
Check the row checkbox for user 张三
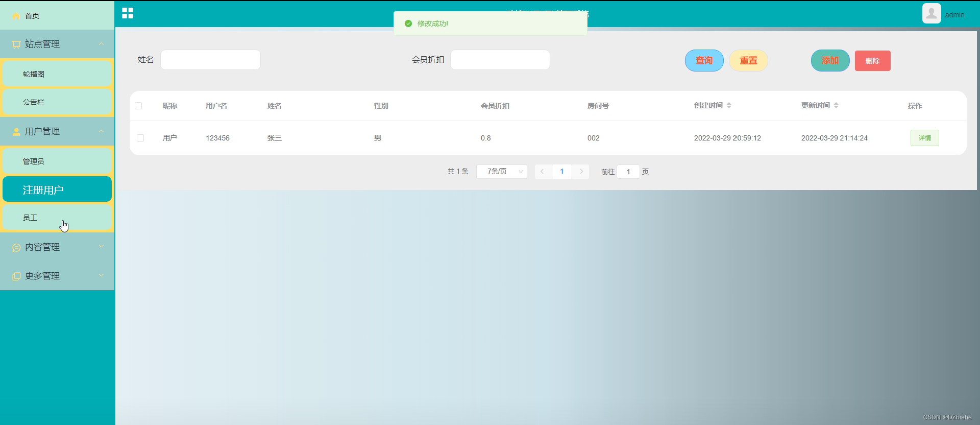click(140, 138)
